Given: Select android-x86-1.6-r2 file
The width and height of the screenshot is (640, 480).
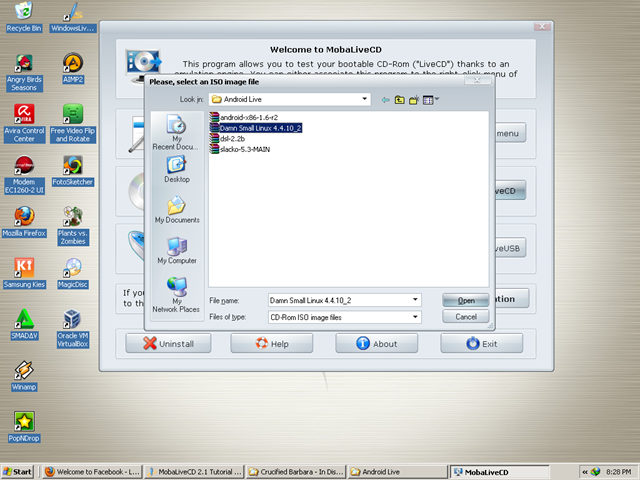Looking at the screenshot, I should [x=244, y=117].
